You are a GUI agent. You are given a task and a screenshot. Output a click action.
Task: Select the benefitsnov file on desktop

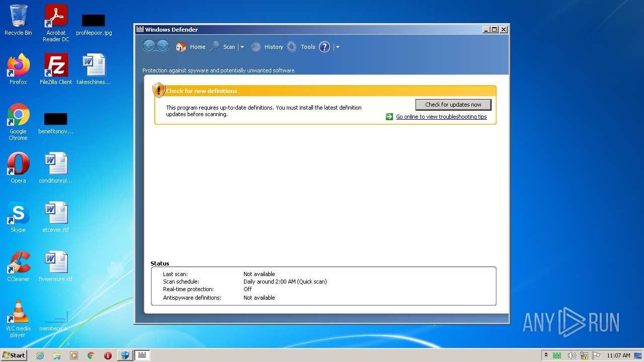[56, 123]
